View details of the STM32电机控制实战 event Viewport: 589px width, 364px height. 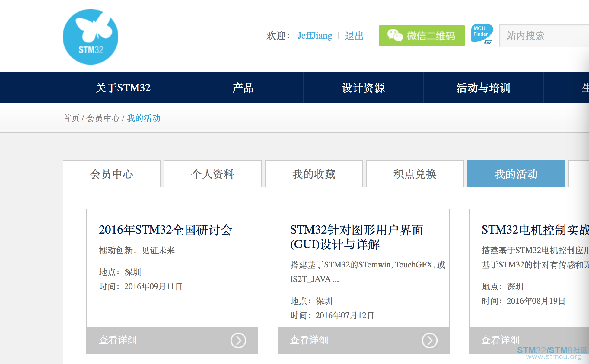(x=529, y=340)
